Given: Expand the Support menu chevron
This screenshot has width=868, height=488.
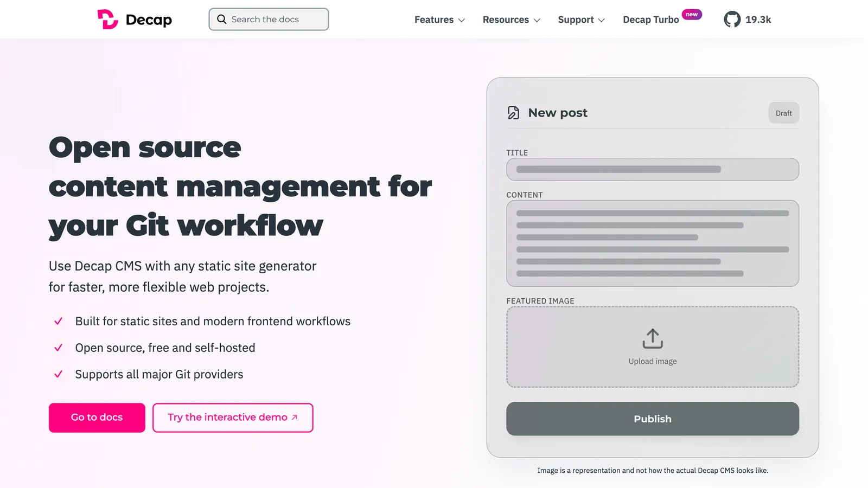Looking at the screenshot, I should tap(601, 20).
